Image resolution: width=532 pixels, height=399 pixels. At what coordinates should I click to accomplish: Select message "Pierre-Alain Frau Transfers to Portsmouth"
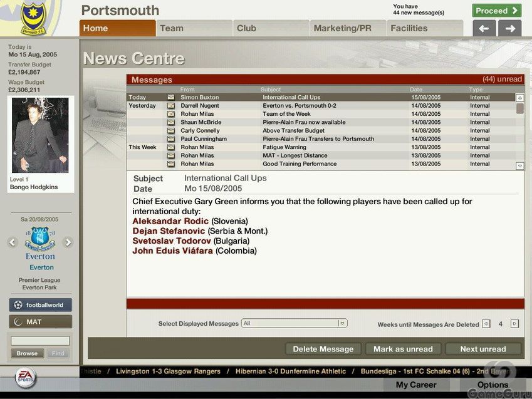[x=318, y=139]
